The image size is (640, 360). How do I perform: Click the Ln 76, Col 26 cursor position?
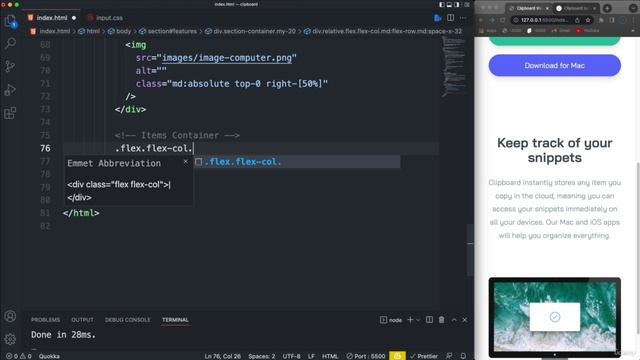[222, 356]
